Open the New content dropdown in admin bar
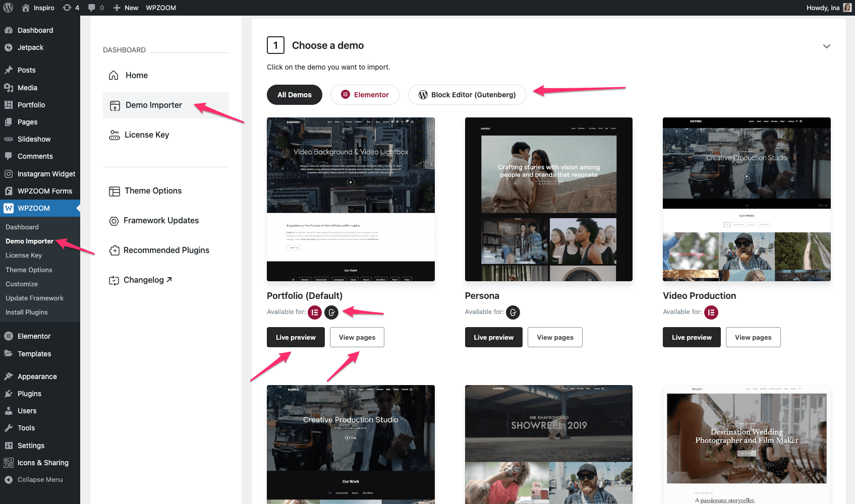The image size is (855, 504). coord(126,8)
